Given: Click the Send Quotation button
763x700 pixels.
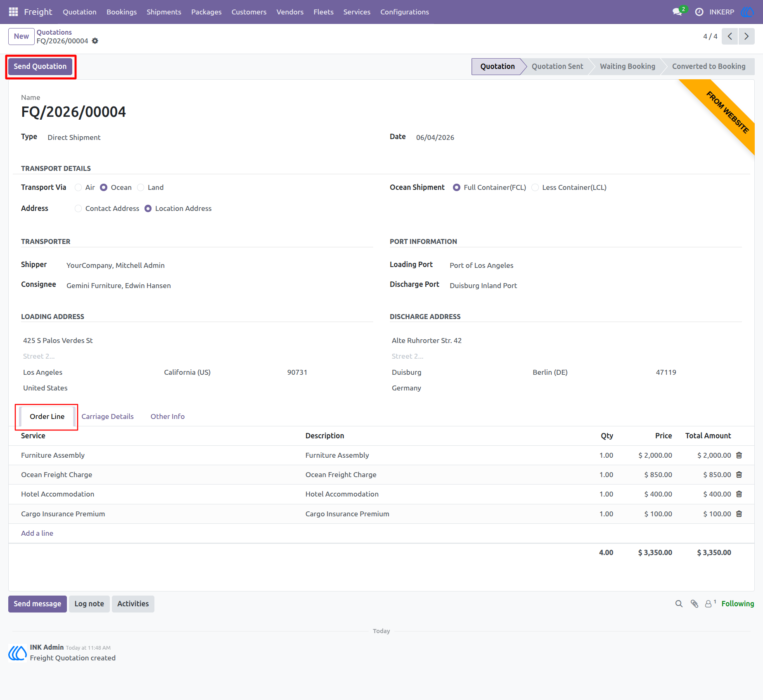Looking at the screenshot, I should pyautogui.click(x=40, y=66).
